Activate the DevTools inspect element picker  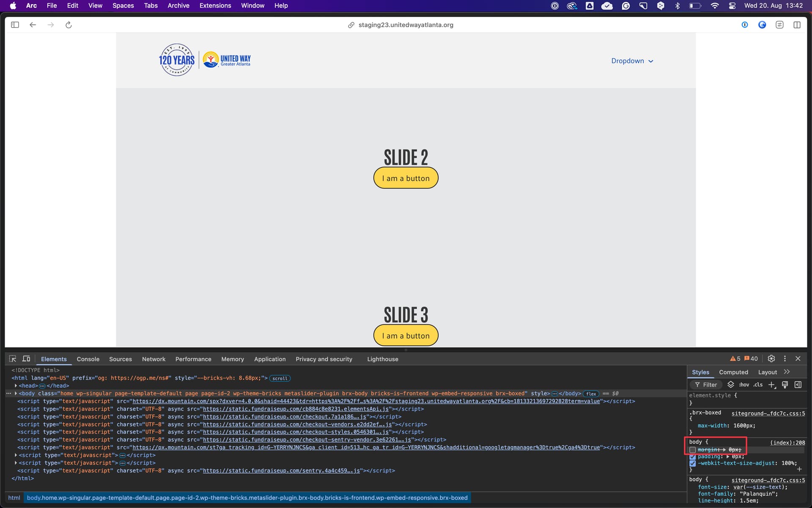tap(13, 359)
